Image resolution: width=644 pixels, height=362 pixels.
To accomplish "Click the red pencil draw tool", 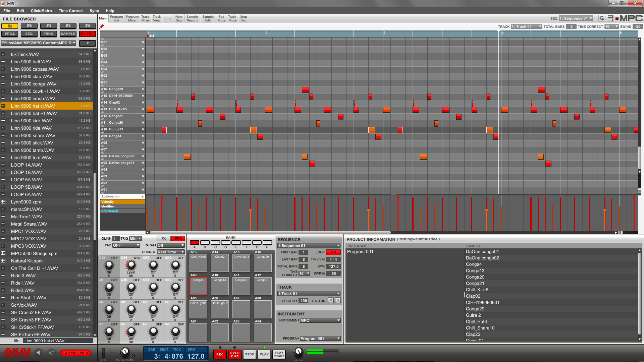I will 102,26.
